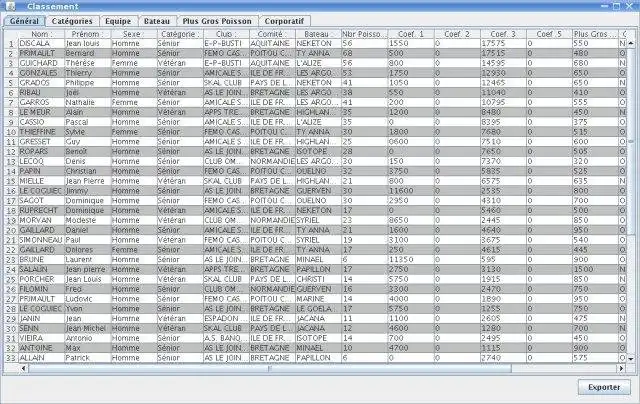
Task: Click the Club column header
Action: (226, 34)
